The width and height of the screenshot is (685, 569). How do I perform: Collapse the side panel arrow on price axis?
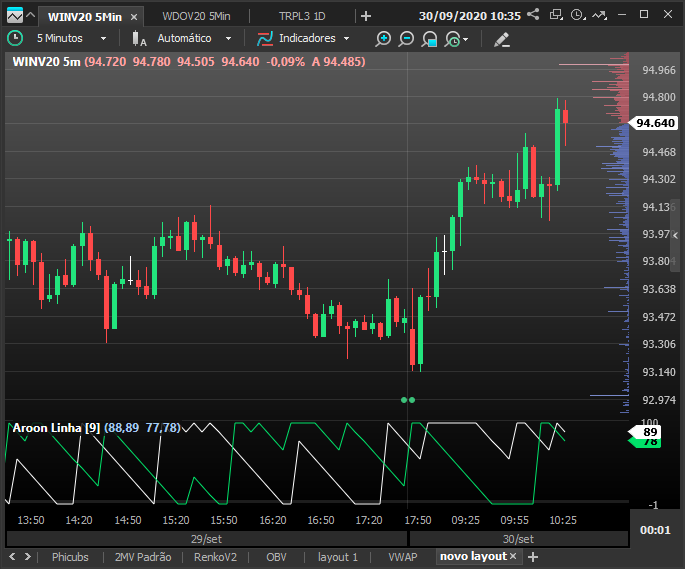[x=675, y=236]
